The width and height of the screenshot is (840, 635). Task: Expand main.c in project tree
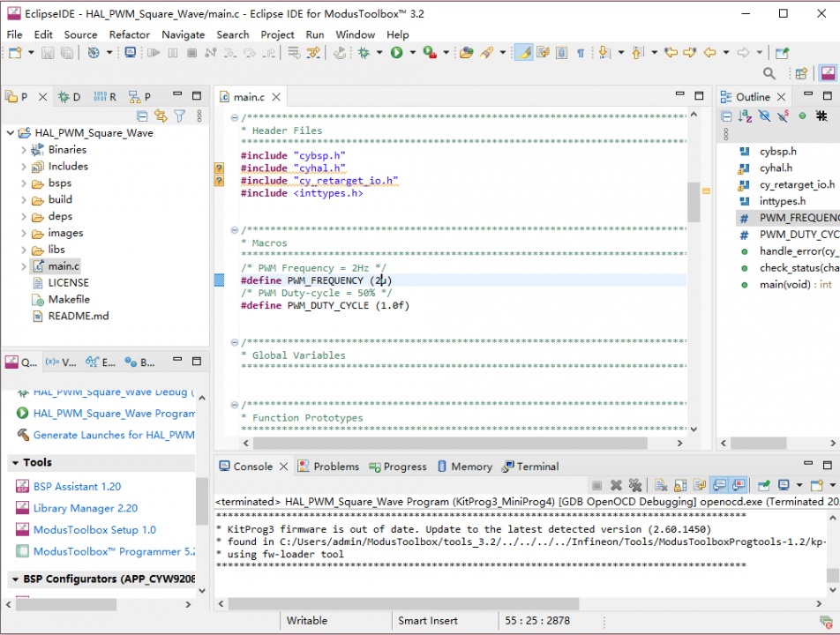(24, 266)
